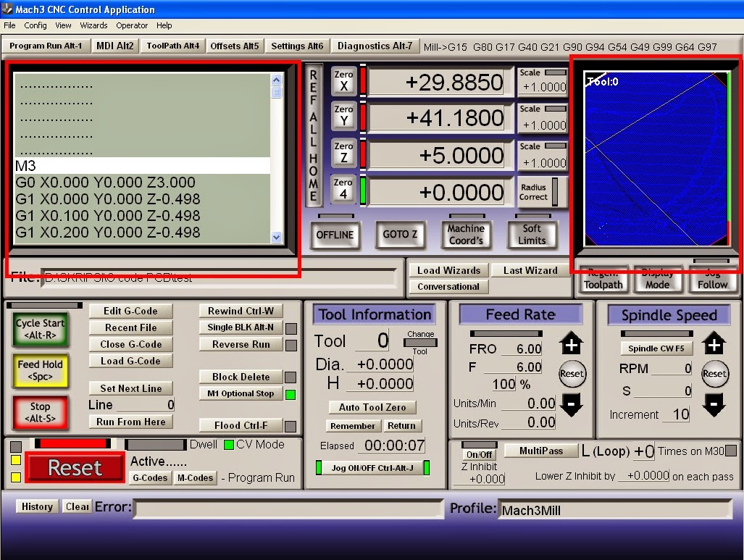Zero axis 4

[343, 188]
